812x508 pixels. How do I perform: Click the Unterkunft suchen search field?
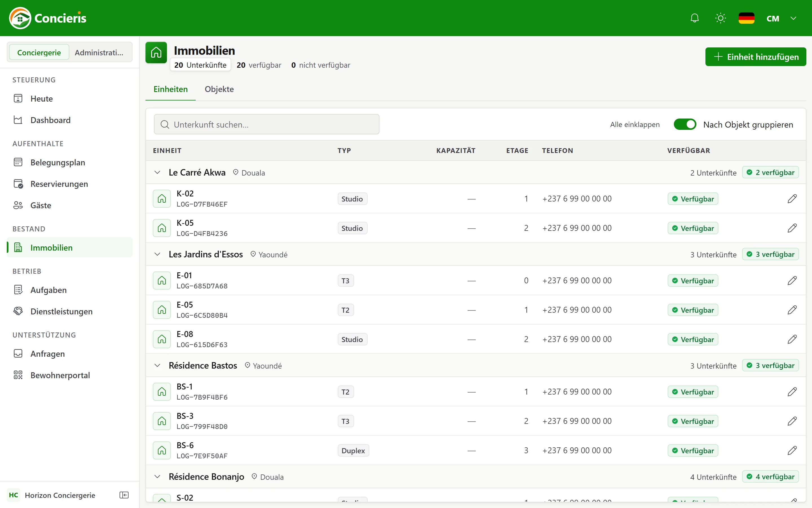pyautogui.click(x=266, y=124)
